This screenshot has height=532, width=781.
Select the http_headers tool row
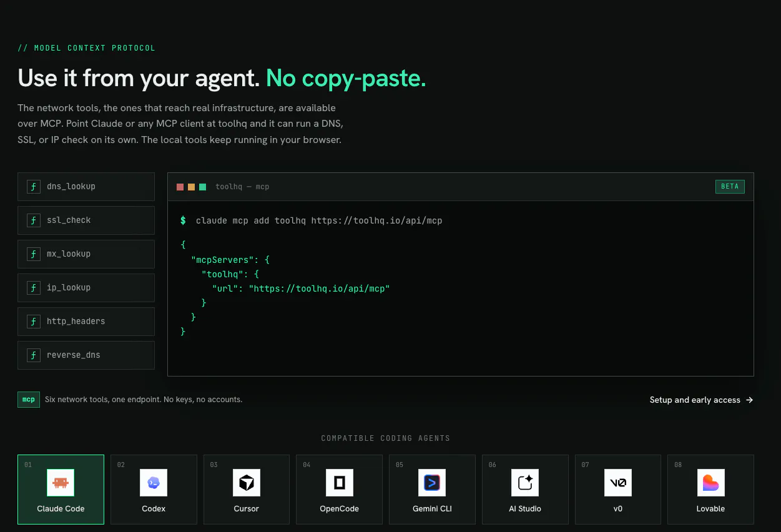tap(86, 322)
